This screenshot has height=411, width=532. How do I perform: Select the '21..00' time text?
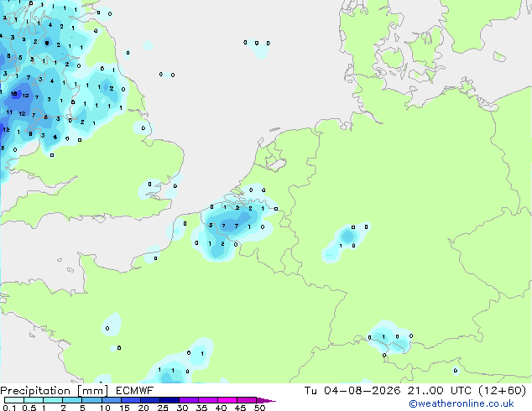(x=425, y=391)
